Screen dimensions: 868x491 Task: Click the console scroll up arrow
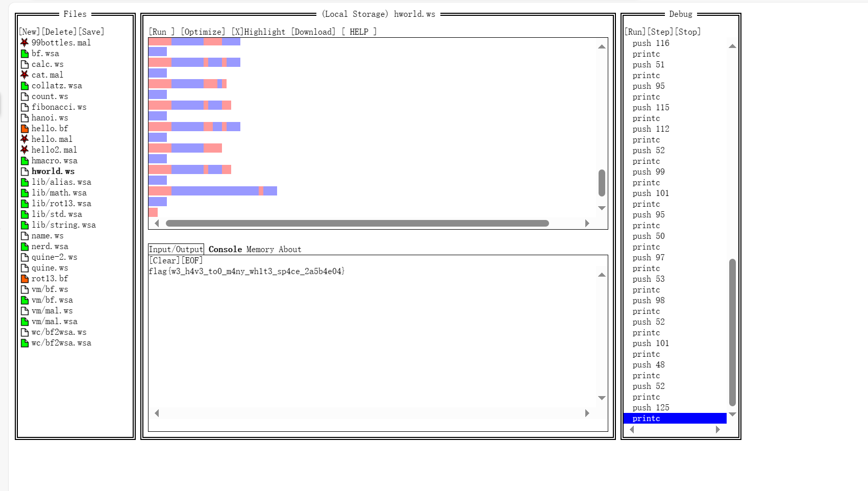click(x=602, y=275)
